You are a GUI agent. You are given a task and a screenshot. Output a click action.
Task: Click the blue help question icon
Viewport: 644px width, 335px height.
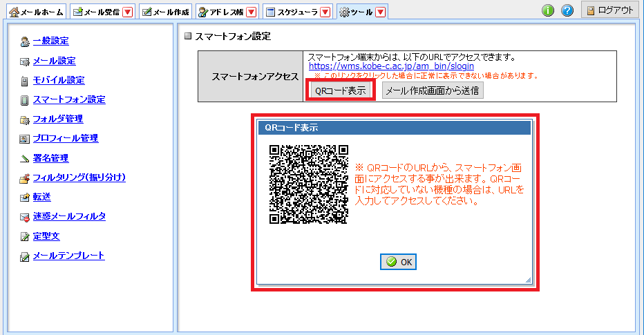pos(567,10)
